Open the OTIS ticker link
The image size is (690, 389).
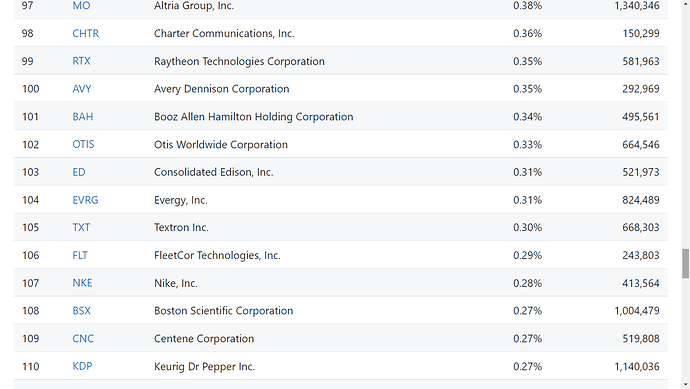click(x=83, y=144)
